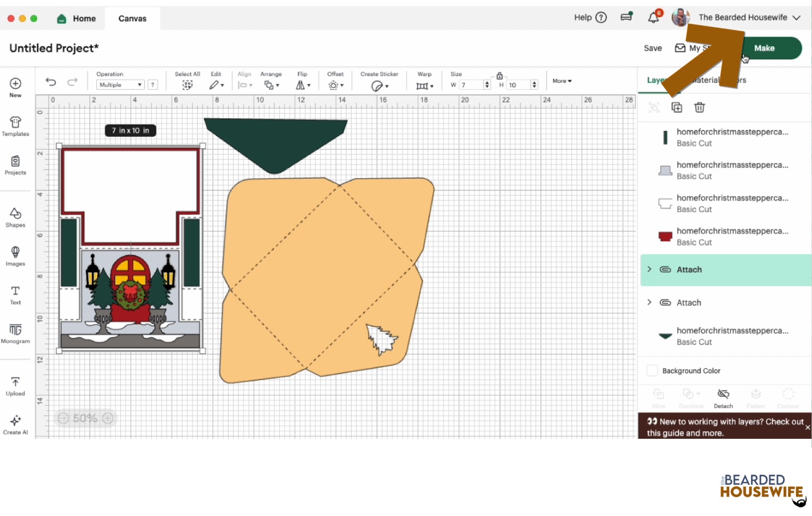Save the project
This screenshot has height=516, width=812.
click(x=653, y=48)
